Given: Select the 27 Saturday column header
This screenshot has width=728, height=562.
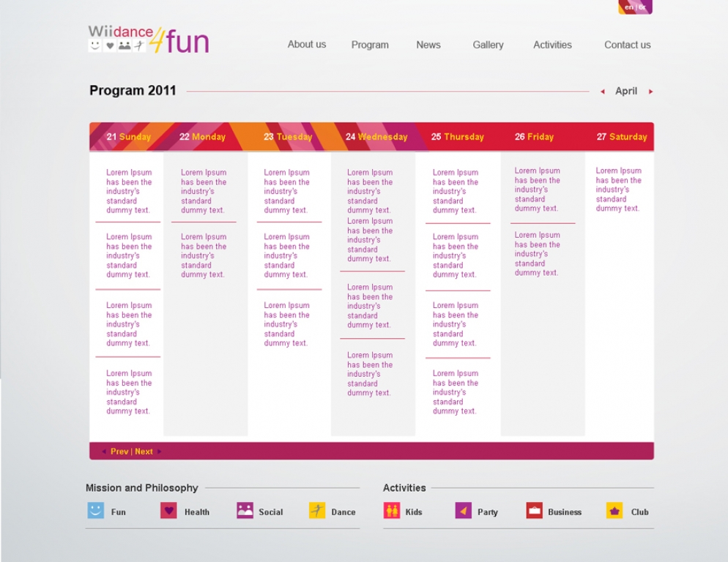Looking at the screenshot, I should (622, 137).
